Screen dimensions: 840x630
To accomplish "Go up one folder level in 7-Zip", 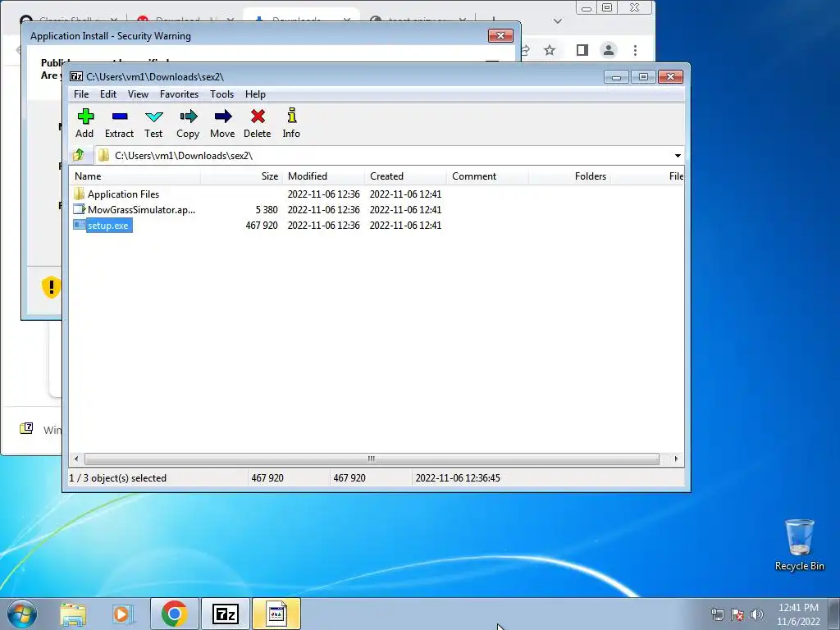I will 79,155.
